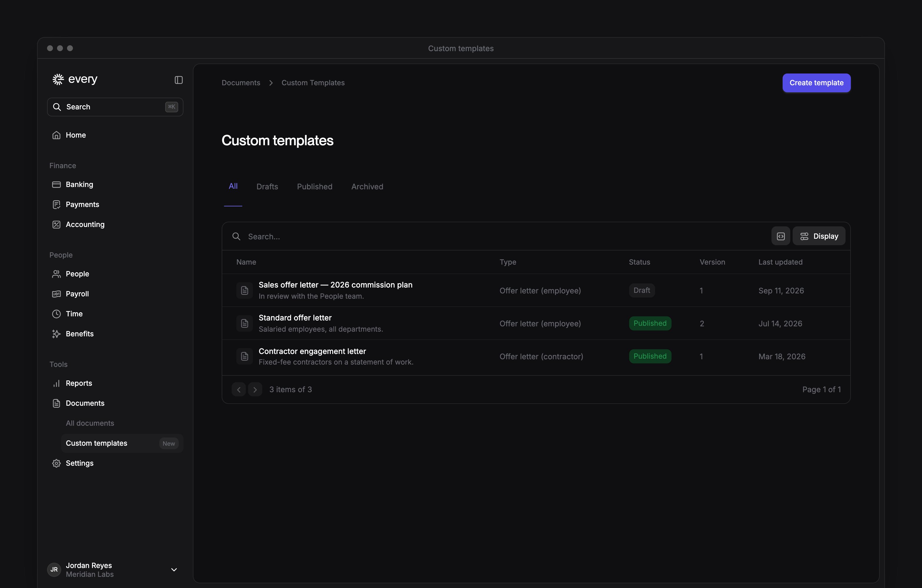922x588 pixels.
Task: Click the embed code icon beside Display
Action: (780, 236)
